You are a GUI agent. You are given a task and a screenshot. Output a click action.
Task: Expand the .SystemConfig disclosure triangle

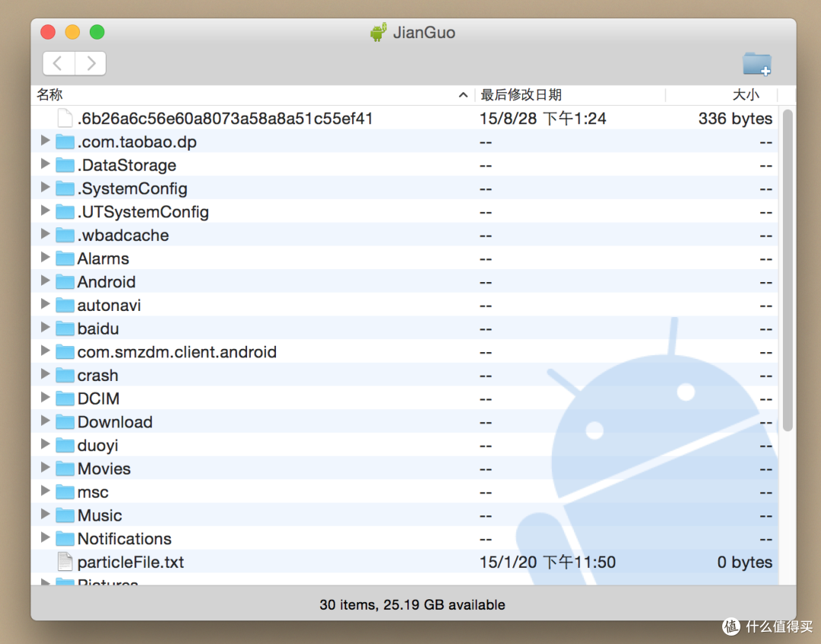tap(46, 187)
